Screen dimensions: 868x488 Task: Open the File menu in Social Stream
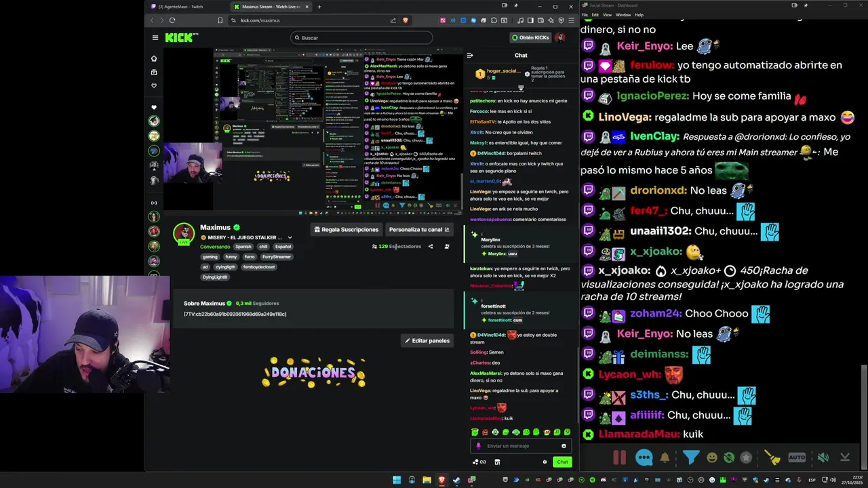point(585,15)
